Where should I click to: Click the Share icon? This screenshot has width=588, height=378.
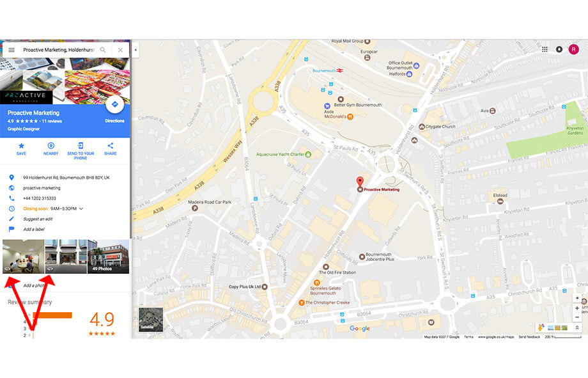pos(110,146)
